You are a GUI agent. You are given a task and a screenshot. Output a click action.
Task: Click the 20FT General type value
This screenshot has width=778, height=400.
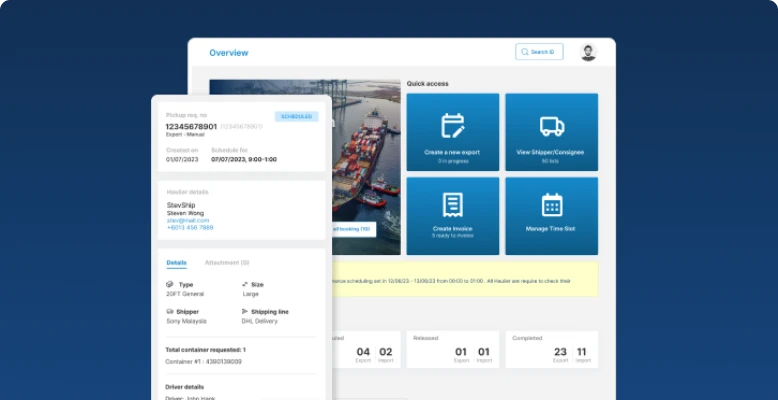tap(185, 294)
